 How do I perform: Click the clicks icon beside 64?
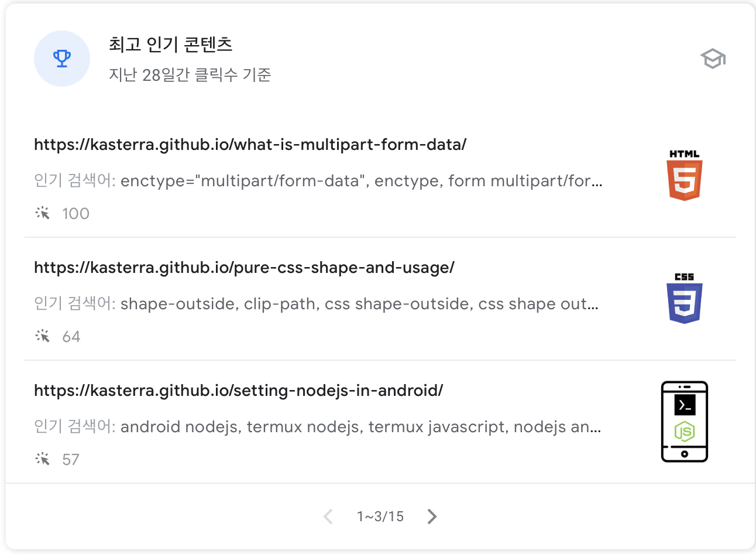43,336
